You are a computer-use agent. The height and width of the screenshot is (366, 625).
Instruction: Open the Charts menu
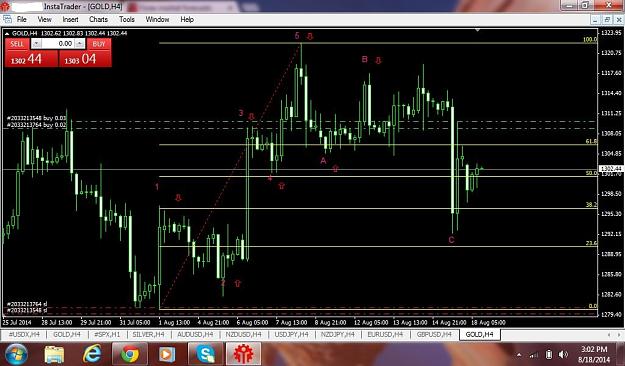[x=98, y=19]
